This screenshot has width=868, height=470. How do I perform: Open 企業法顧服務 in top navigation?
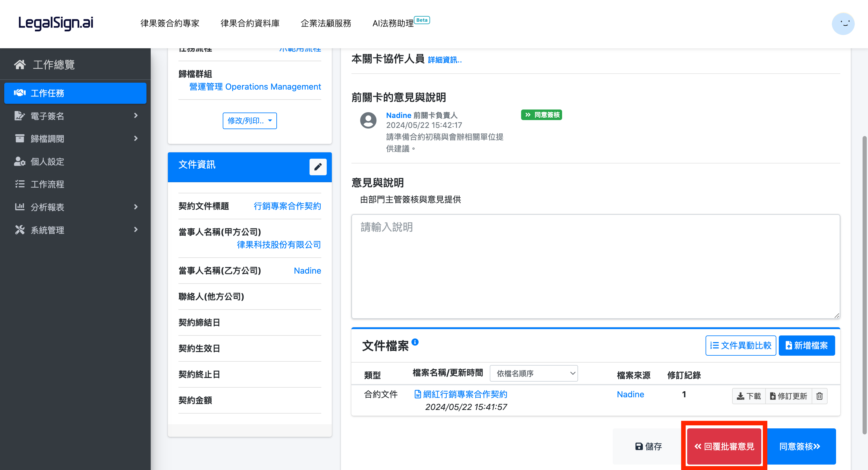point(326,23)
